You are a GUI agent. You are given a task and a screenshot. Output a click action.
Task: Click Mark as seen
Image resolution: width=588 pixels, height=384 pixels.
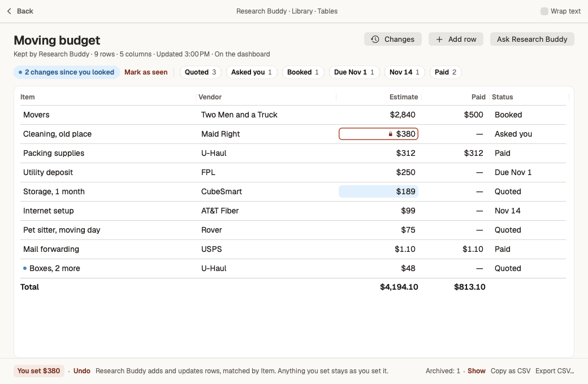click(x=146, y=72)
